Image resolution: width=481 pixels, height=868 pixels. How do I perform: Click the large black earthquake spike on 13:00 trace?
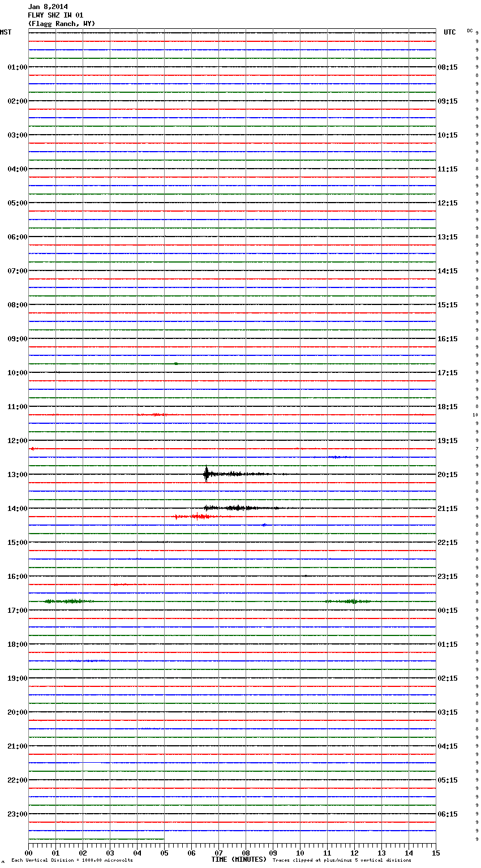pyautogui.click(x=207, y=474)
